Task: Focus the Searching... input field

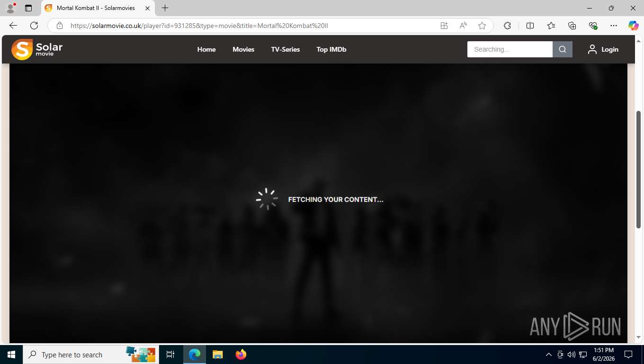Action: pos(510,49)
